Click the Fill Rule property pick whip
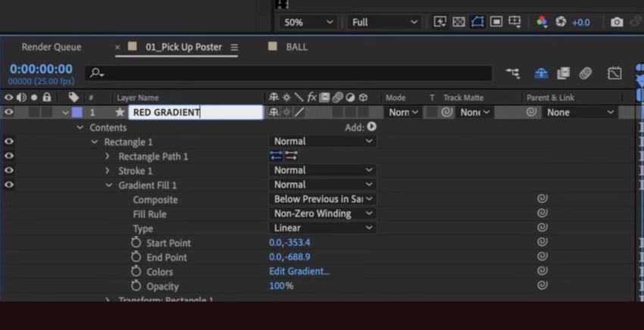Viewport: 644px width, 330px height. [542, 213]
